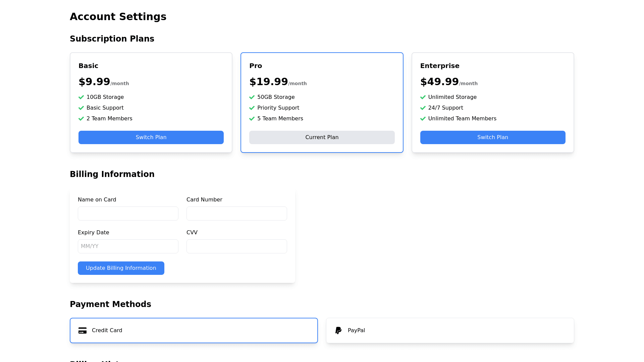The image size is (644, 362).
Task: Click checkmark next to 5 Team Members
Action: point(252,119)
